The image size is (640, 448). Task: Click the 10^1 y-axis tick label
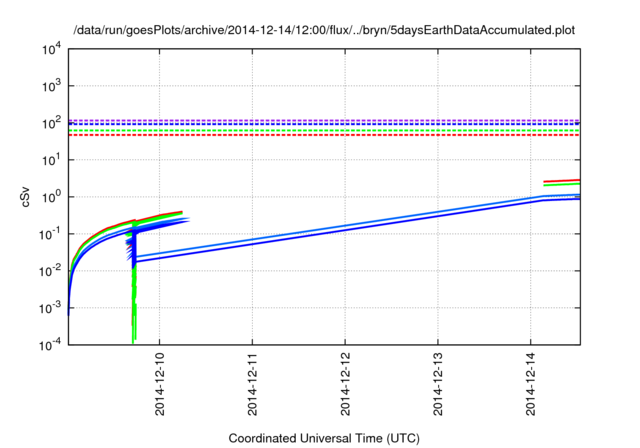tap(51, 160)
